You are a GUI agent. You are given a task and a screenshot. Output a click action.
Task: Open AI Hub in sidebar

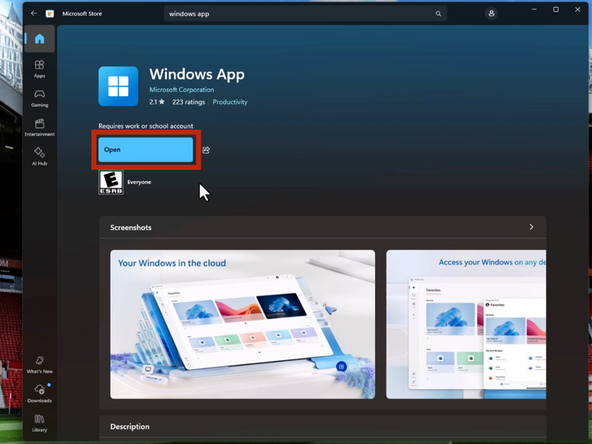pos(40,156)
